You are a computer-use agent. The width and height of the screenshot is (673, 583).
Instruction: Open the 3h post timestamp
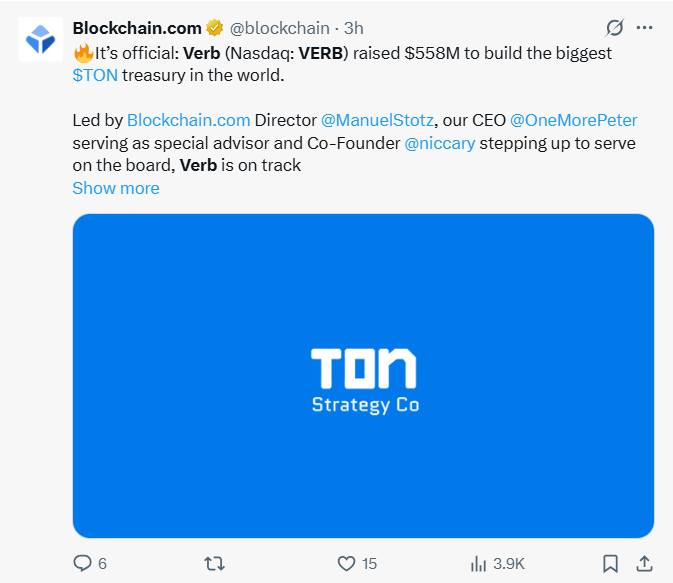click(354, 28)
